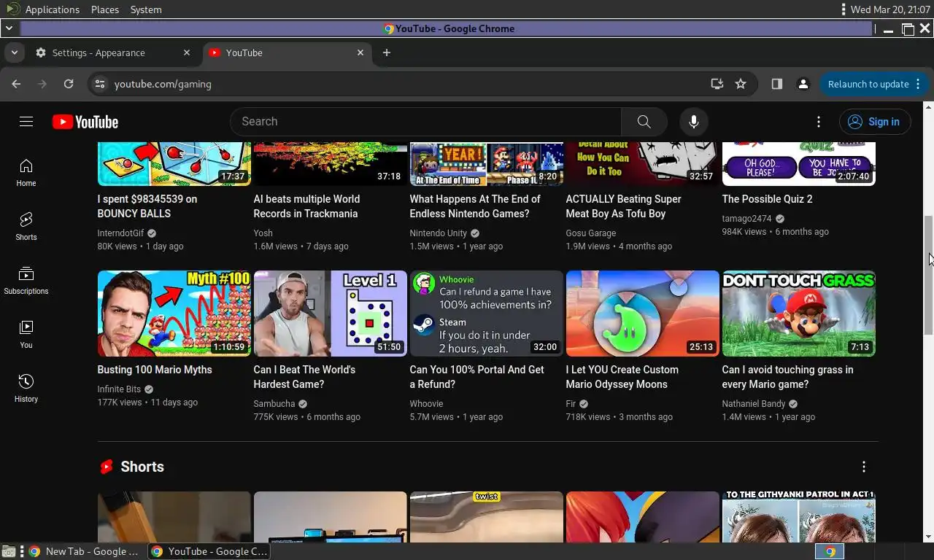Open YouTube settings three-dot menu
Screen dimensions: 934x560
tap(819, 122)
